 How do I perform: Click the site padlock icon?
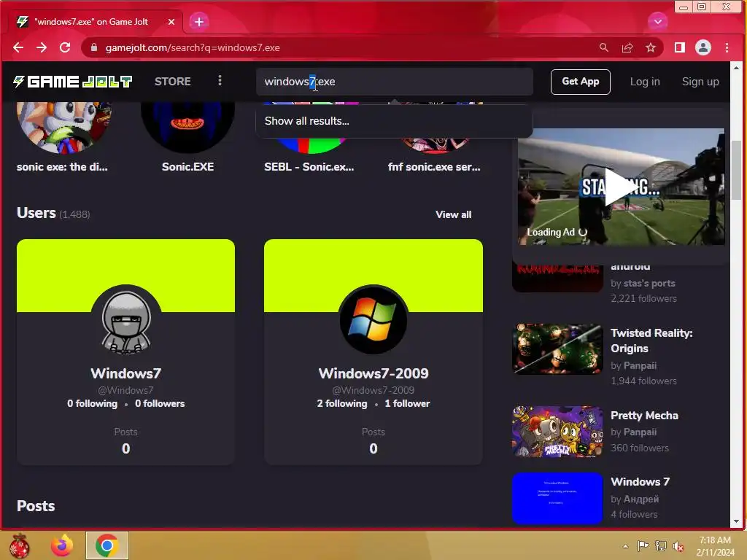coord(94,47)
